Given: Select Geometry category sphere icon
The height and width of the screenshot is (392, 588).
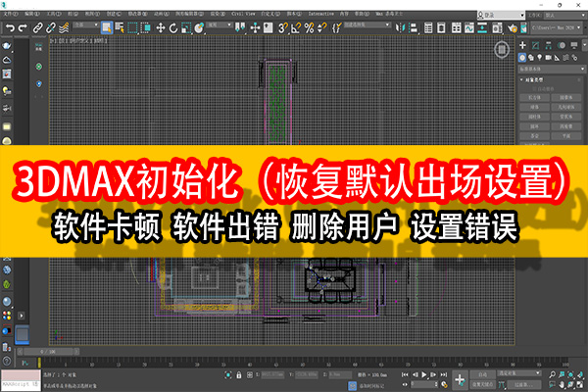Looking at the screenshot, I should (522, 58).
